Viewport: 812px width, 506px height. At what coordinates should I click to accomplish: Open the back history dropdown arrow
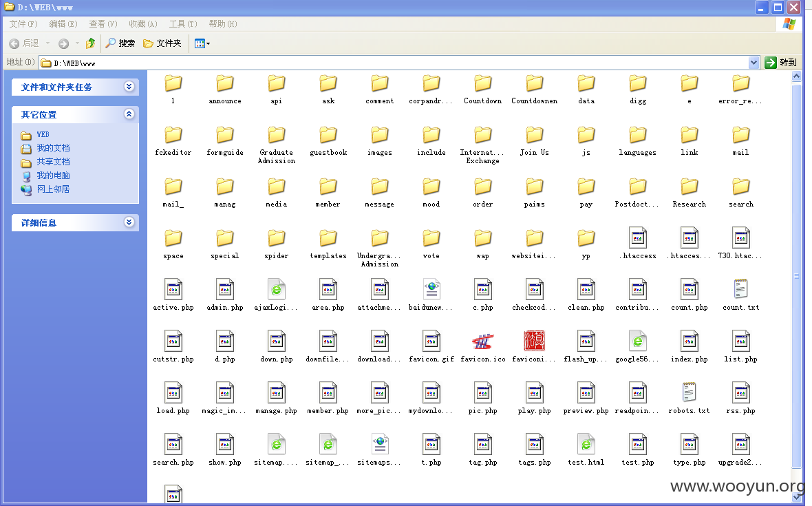[47, 43]
